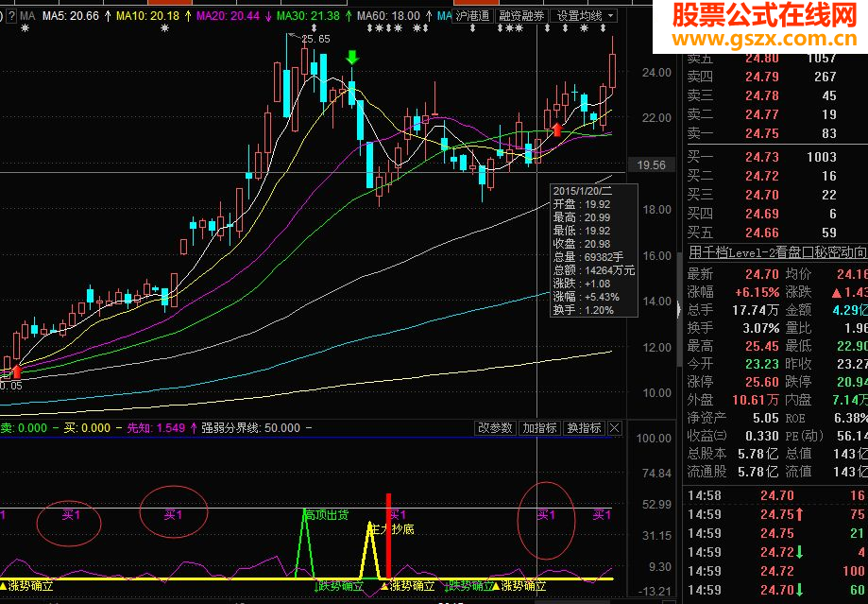Select the MA10: 20.18 readout
The height and width of the screenshot is (604, 868).
147,16
